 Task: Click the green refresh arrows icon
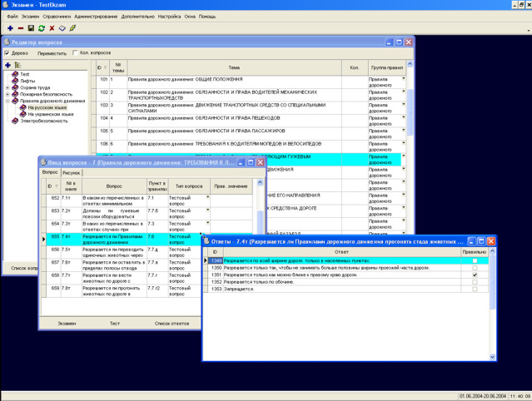click(x=42, y=28)
